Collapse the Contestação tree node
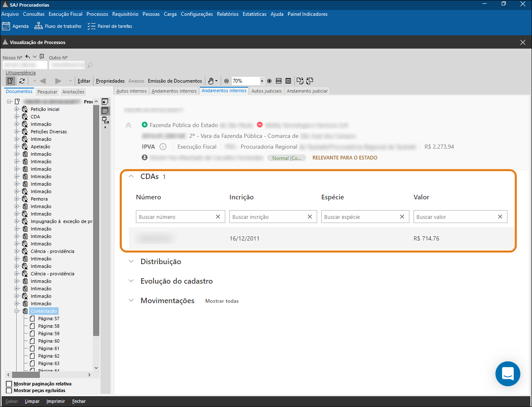The image size is (532, 407). (17, 311)
